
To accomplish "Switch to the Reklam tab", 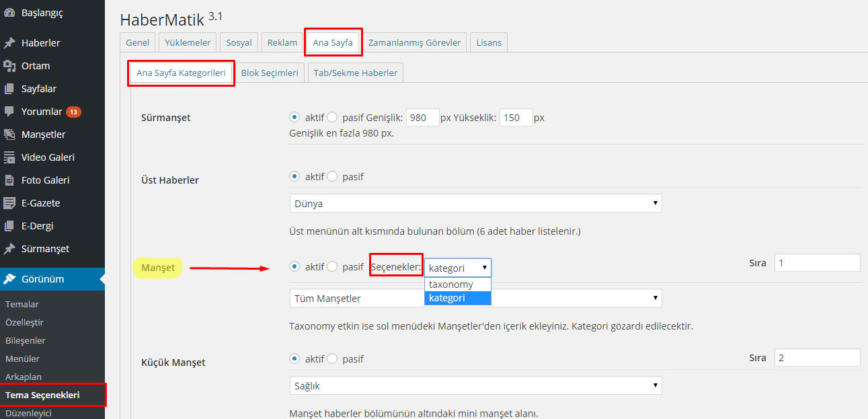I will click(x=282, y=42).
